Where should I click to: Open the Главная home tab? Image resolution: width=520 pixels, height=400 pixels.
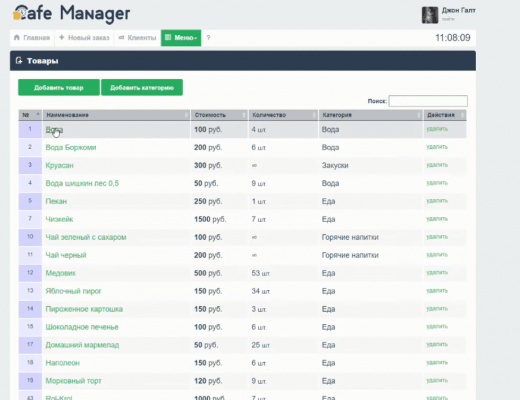point(32,38)
